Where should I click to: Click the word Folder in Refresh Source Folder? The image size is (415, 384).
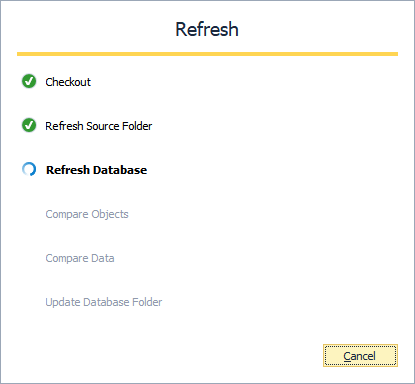pyautogui.click(x=137, y=126)
